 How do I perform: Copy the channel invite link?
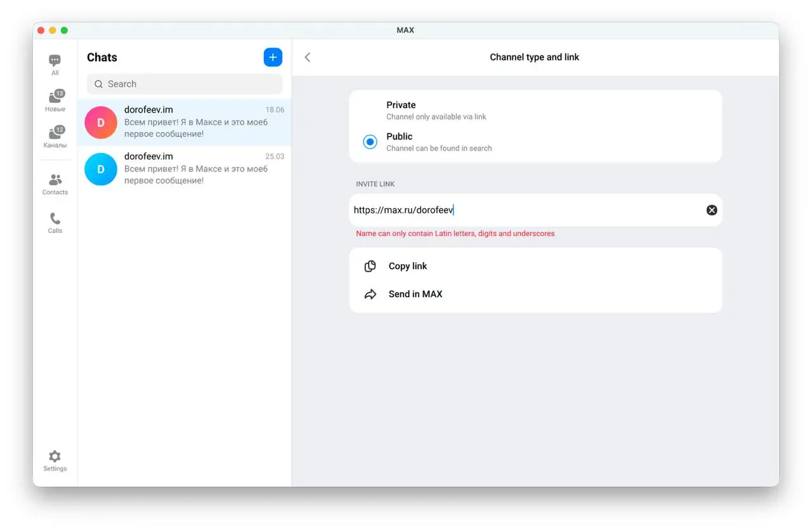[535, 266]
